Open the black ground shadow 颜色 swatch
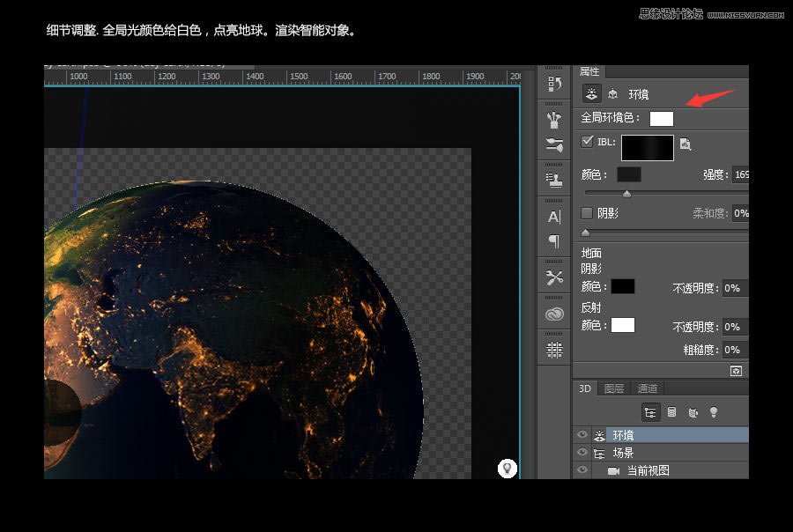Screen dimensions: 793x532 (x=623, y=286)
